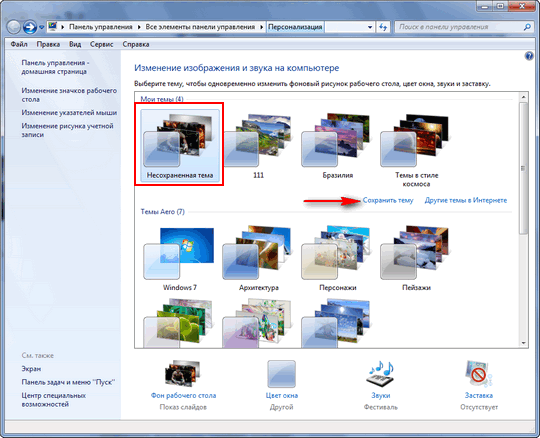This screenshot has height=438, width=540.
Task: Select the Персонажи theme
Action: pos(338,258)
